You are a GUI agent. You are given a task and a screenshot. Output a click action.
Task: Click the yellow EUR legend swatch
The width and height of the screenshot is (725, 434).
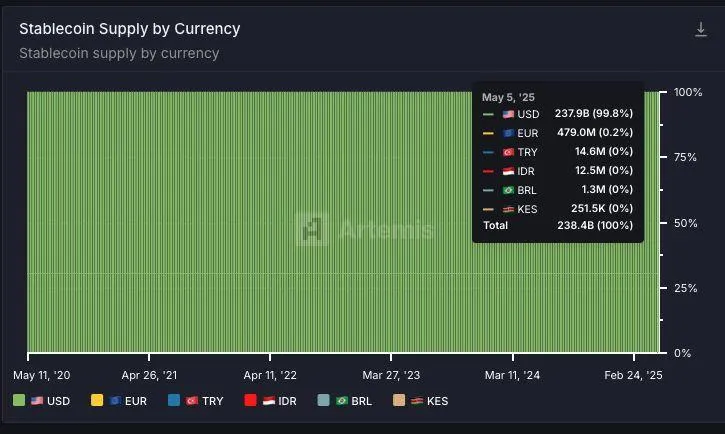pyautogui.click(x=97, y=401)
